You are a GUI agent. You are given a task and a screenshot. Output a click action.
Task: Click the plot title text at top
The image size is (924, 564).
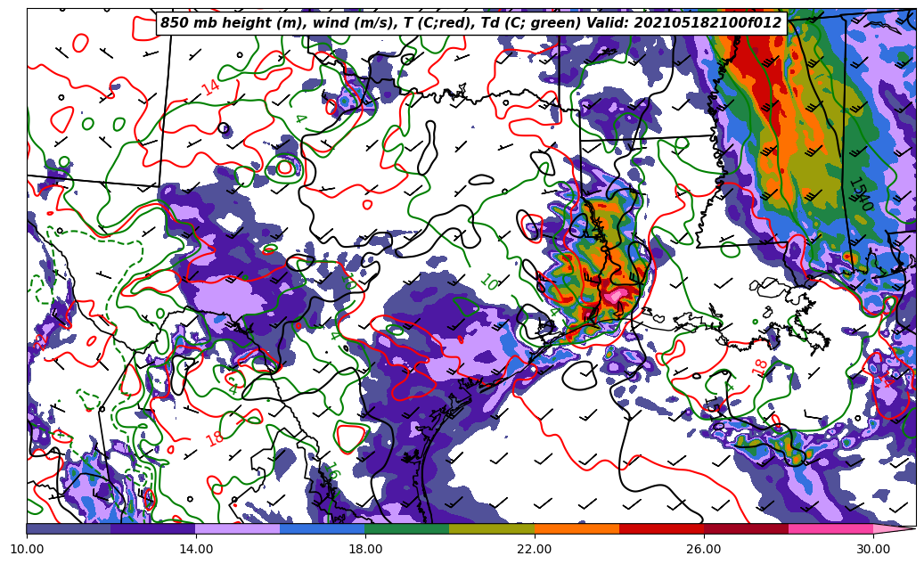point(470,23)
